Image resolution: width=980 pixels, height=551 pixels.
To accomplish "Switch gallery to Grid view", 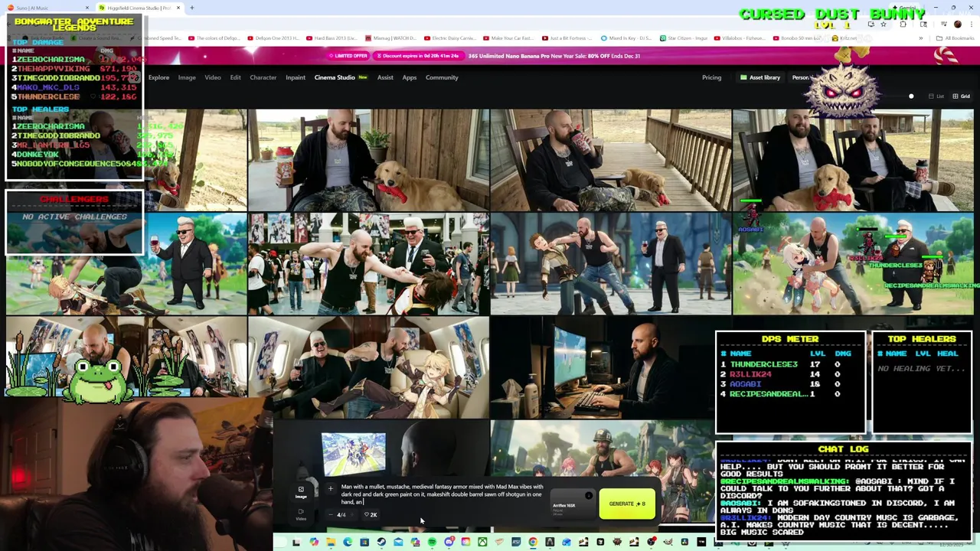I will (x=960, y=96).
